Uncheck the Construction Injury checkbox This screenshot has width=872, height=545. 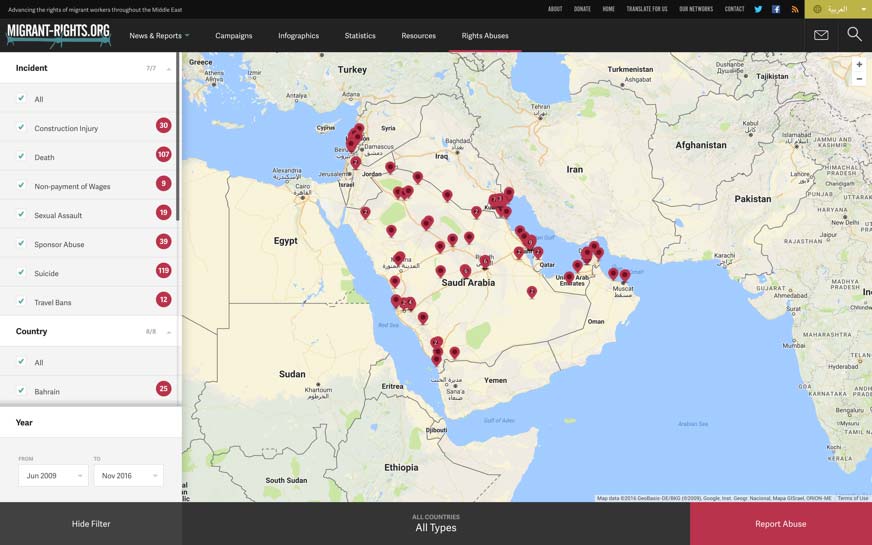pyautogui.click(x=21, y=127)
